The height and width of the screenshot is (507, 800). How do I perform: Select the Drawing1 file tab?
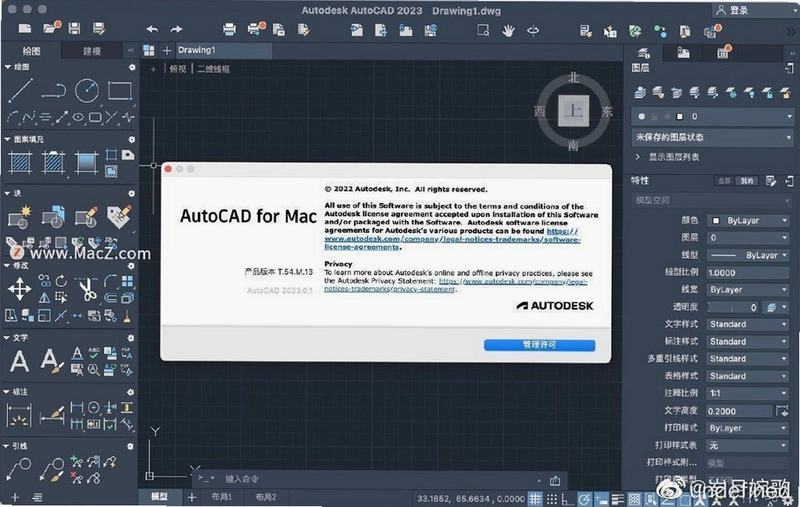pos(223,50)
